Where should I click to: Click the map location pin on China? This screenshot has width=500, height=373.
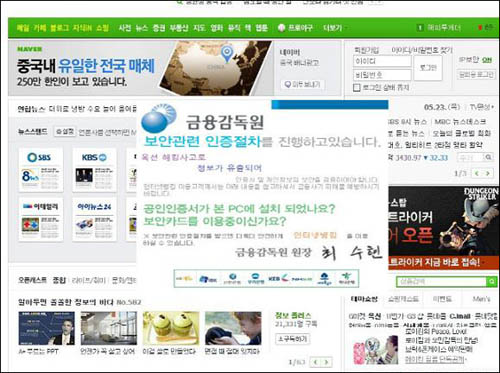click(227, 54)
